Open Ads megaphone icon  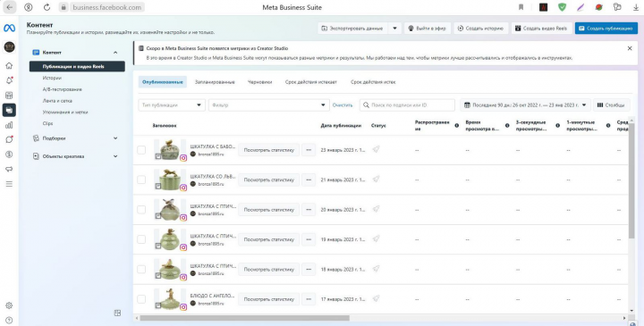(x=9, y=169)
